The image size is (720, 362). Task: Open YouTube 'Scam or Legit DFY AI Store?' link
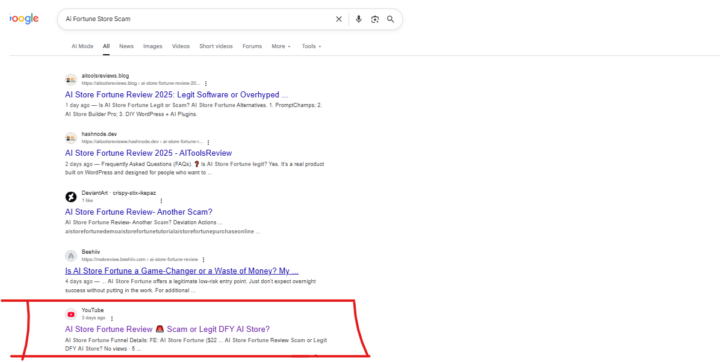(168, 329)
